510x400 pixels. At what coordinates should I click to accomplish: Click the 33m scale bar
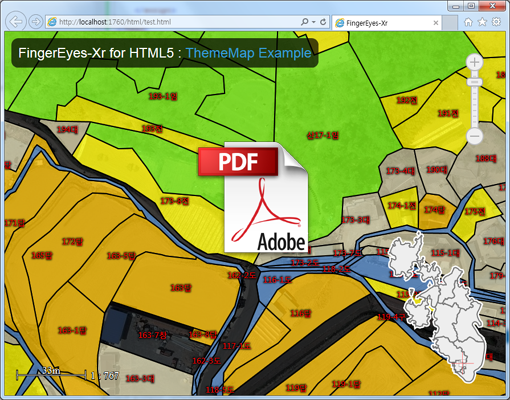tap(51, 374)
